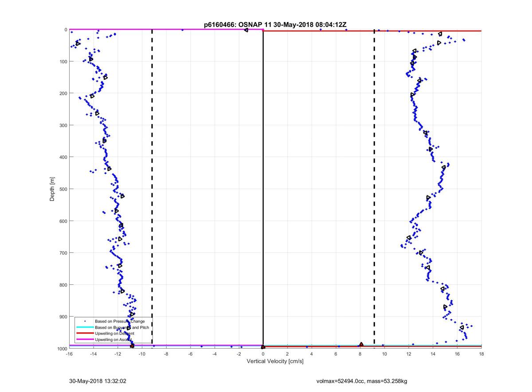Viewport: 532px width, 392px height.
Task: Click y-axis depth tick label "900"
Action: pyautogui.click(x=63, y=317)
